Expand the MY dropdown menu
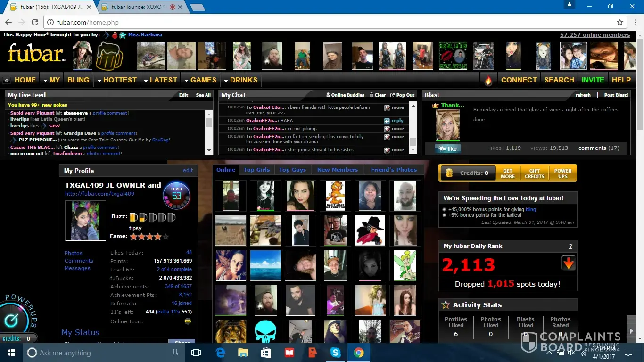 click(51, 80)
